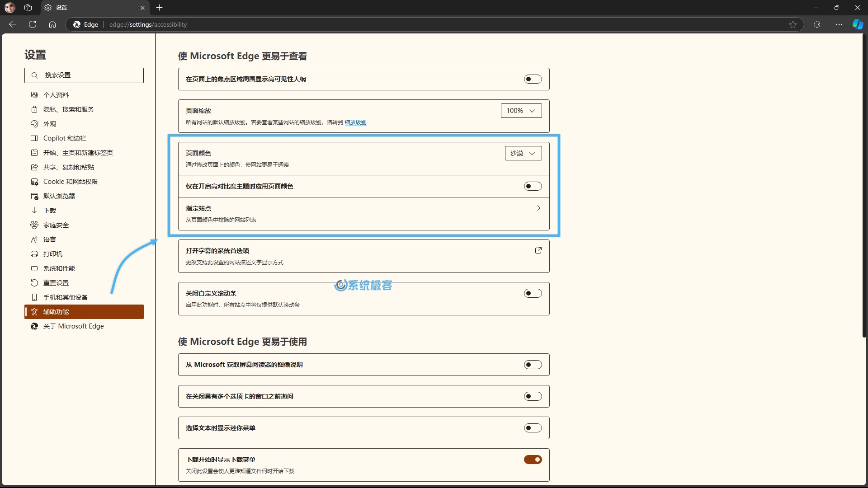The image size is (868, 488).
Task: Open the 缩放级别 link
Action: 355,122
